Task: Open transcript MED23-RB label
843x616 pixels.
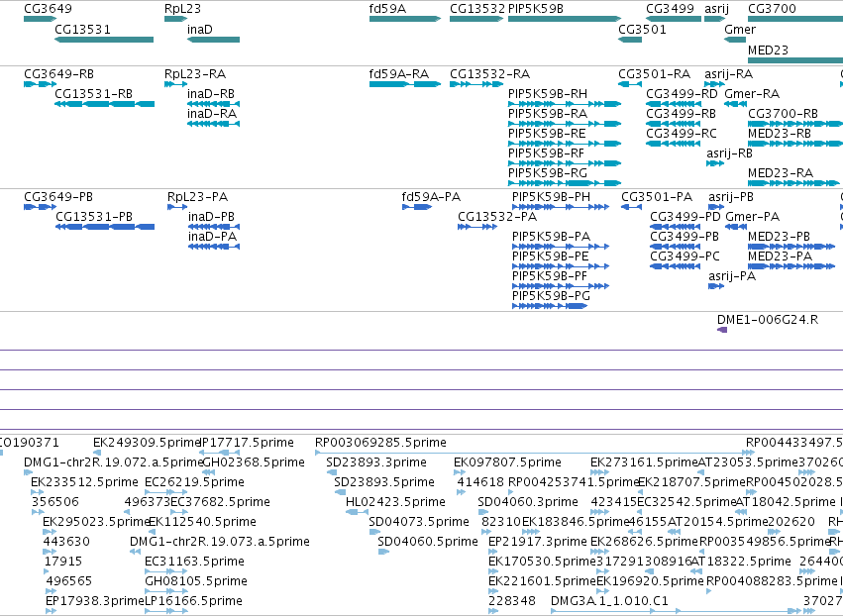Action: click(x=779, y=134)
